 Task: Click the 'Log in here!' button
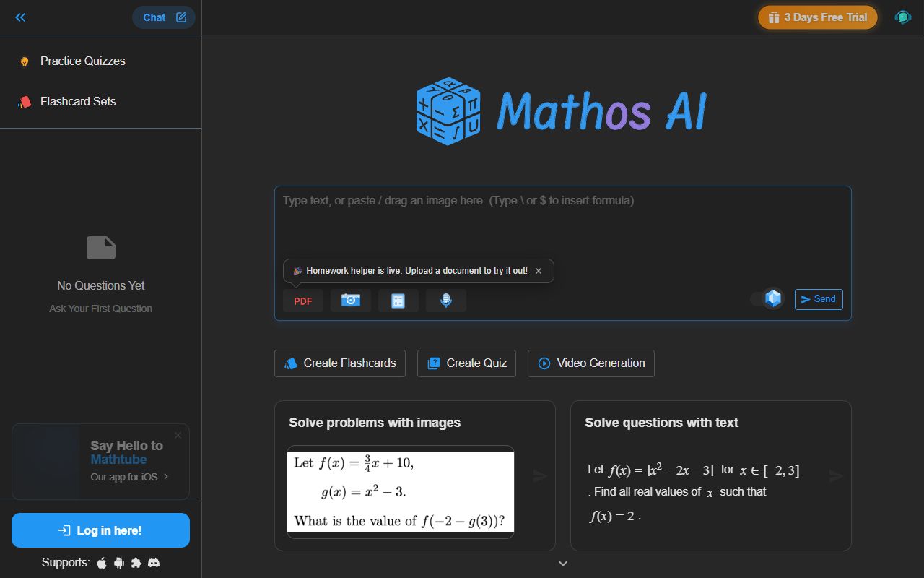(100, 530)
